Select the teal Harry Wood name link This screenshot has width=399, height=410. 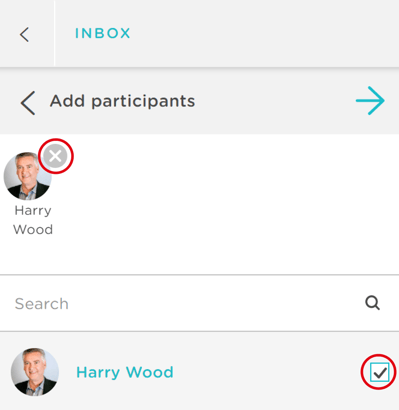click(125, 372)
